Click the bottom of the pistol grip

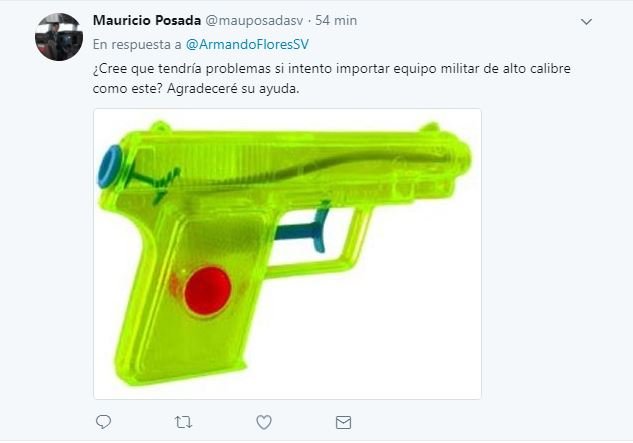(182, 374)
